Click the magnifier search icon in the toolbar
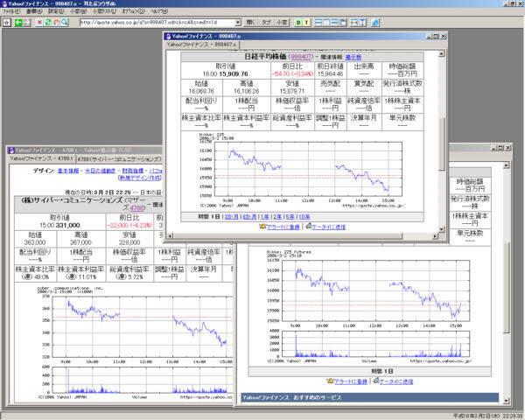The width and height of the screenshot is (525, 420). [x=64, y=23]
